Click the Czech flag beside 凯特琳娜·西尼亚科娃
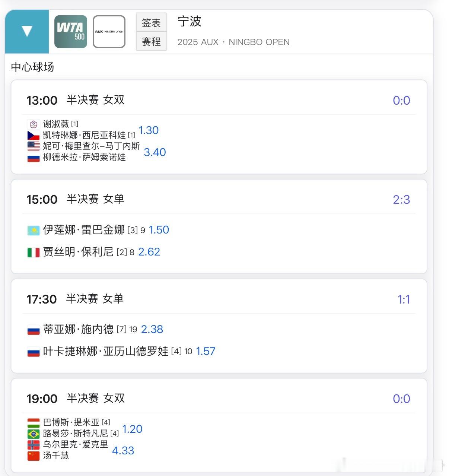This screenshot has height=476, width=449. 34,135
